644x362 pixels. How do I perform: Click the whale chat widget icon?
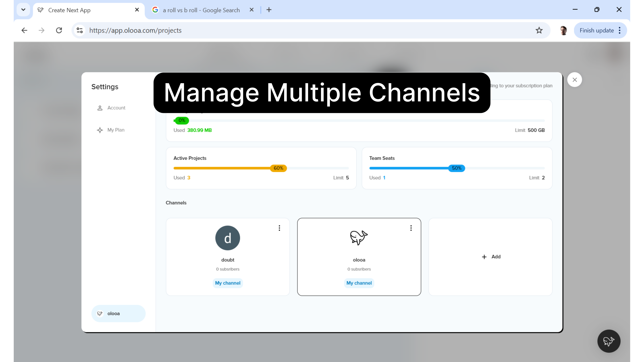(x=608, y=341)
